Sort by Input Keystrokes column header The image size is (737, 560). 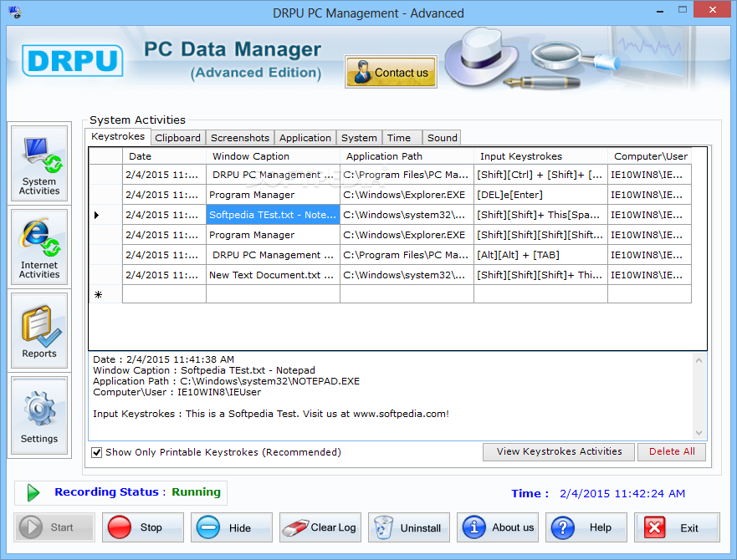(541, 156)
